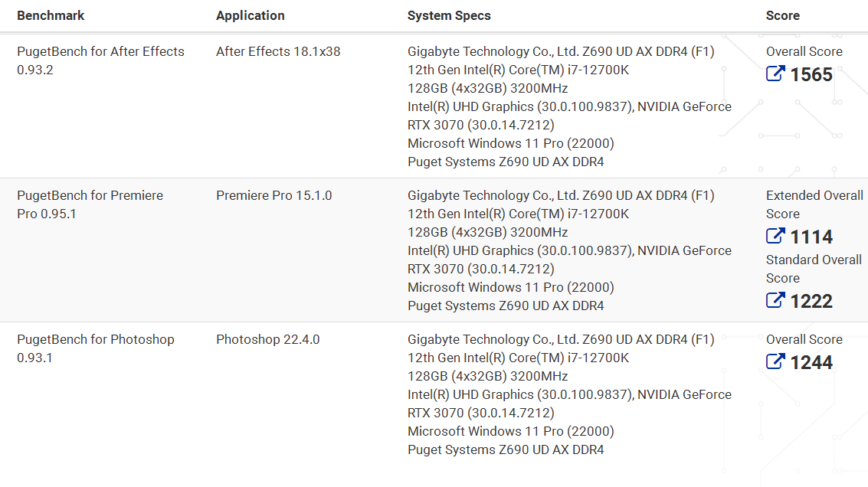Click the After Effects 18.1x38 application text
This screenshot has width=868, height=487.
point(278,51)
